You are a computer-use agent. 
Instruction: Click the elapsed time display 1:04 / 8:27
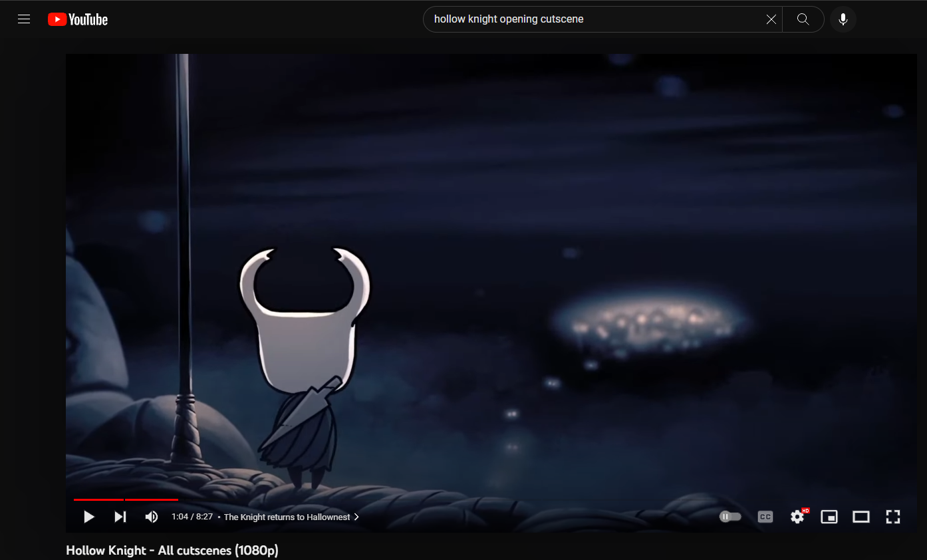pos(192,516)
